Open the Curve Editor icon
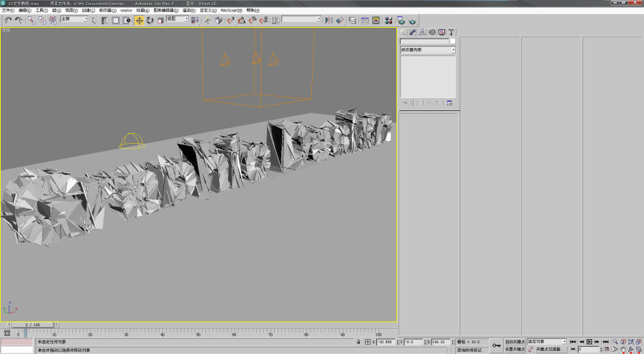Image resolution: width=644 pixels, height=354 pixels. click(x=365, y=20)
